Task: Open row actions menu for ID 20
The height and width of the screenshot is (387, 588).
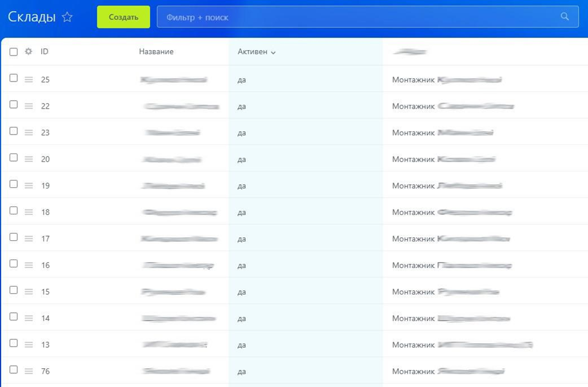Action: (x=28, y=159)
